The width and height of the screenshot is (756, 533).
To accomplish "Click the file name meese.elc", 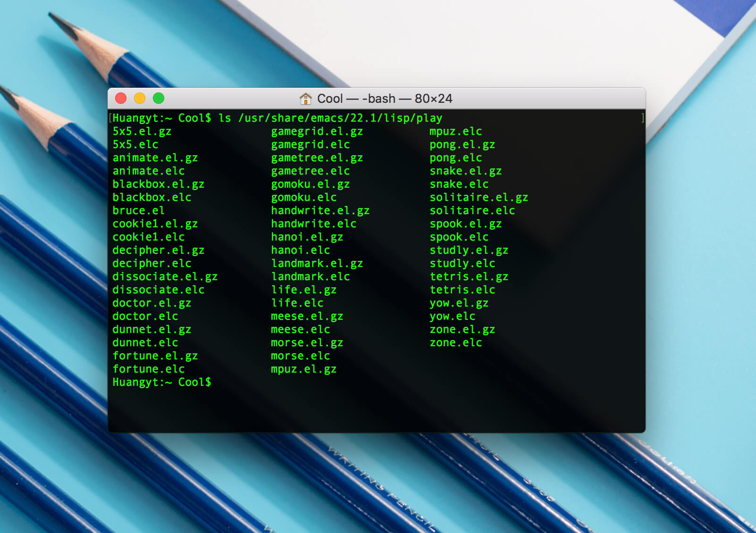I will [301, 329].
